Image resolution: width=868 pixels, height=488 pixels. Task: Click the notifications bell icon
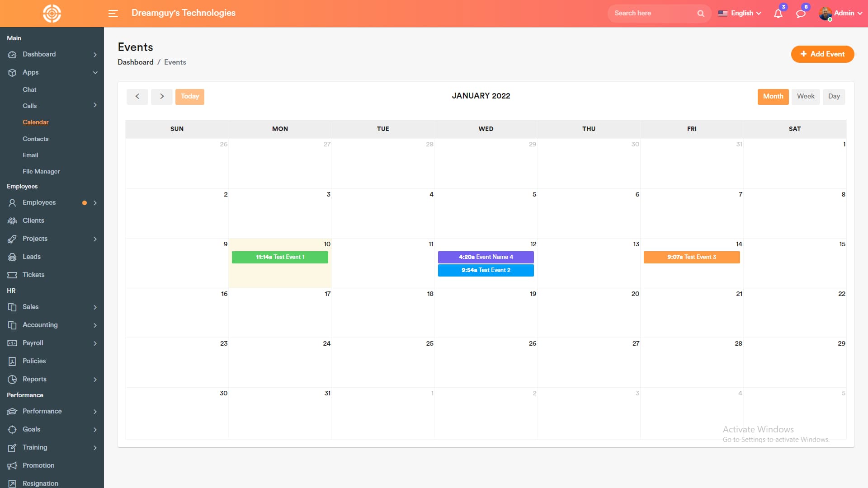778,14
